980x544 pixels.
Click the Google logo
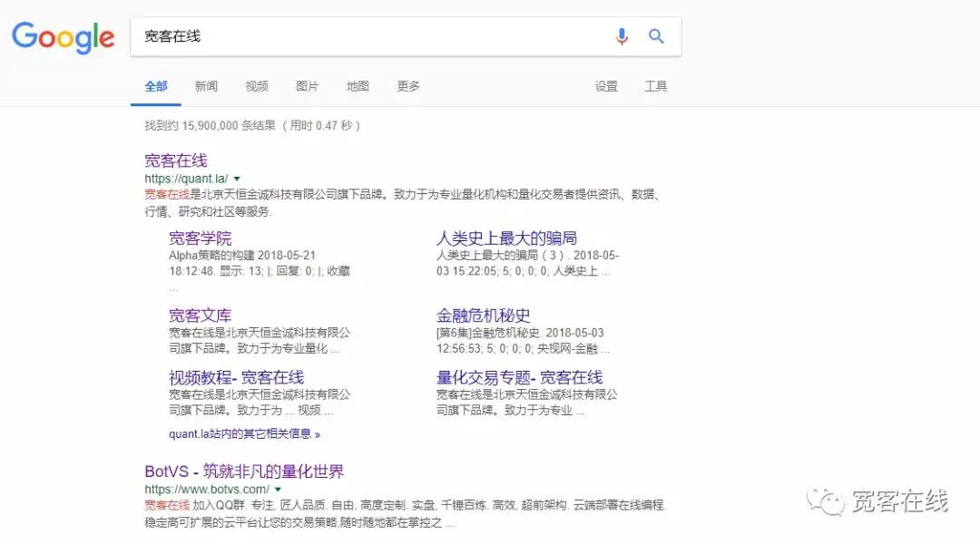point(63,36)
